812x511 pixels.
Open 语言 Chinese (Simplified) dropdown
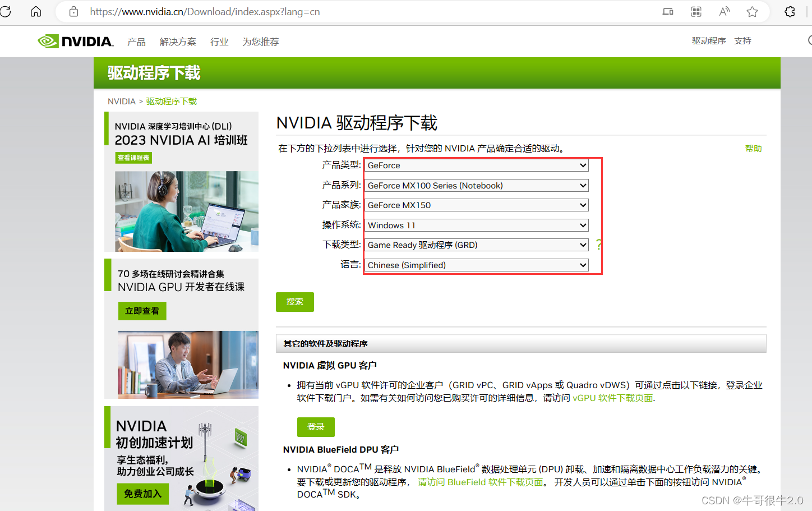[477, 265]
